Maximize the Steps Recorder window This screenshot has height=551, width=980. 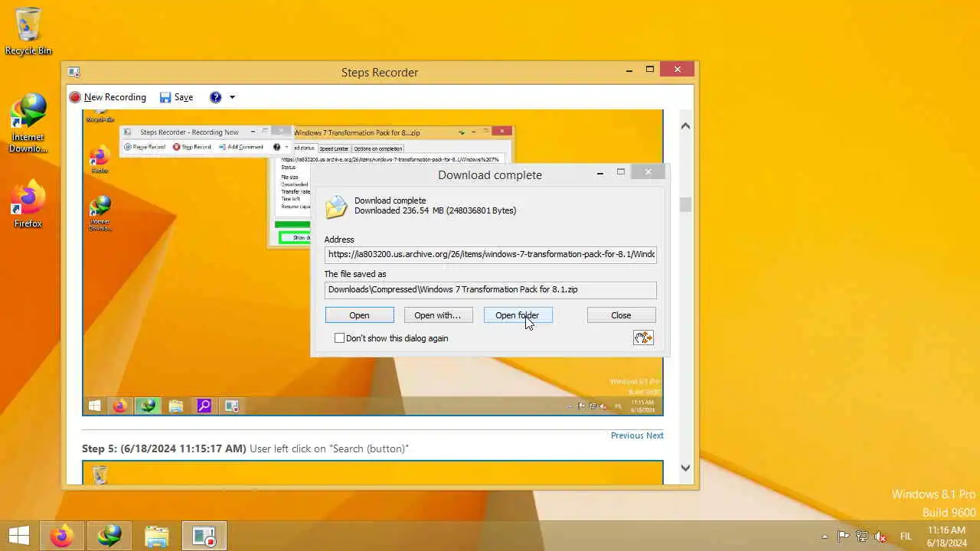pos(650,70)
